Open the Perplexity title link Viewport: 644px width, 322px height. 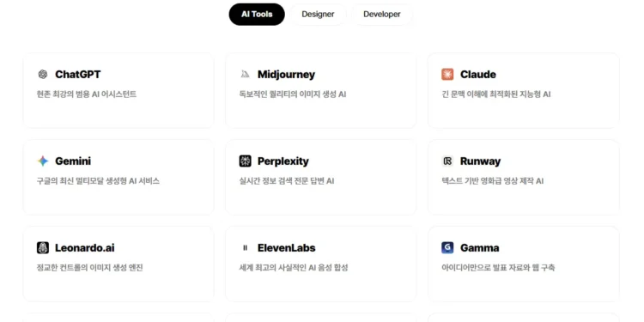click(x=283, y=161)
